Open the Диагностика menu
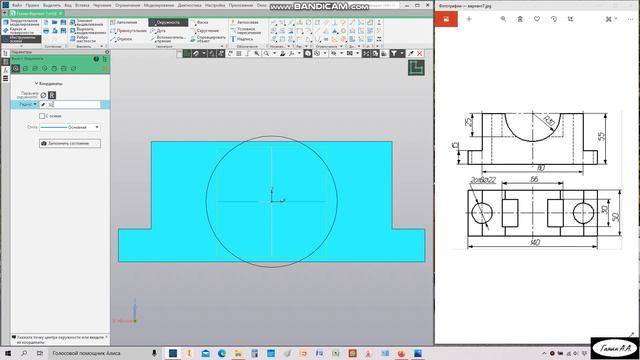 (189, 5)
